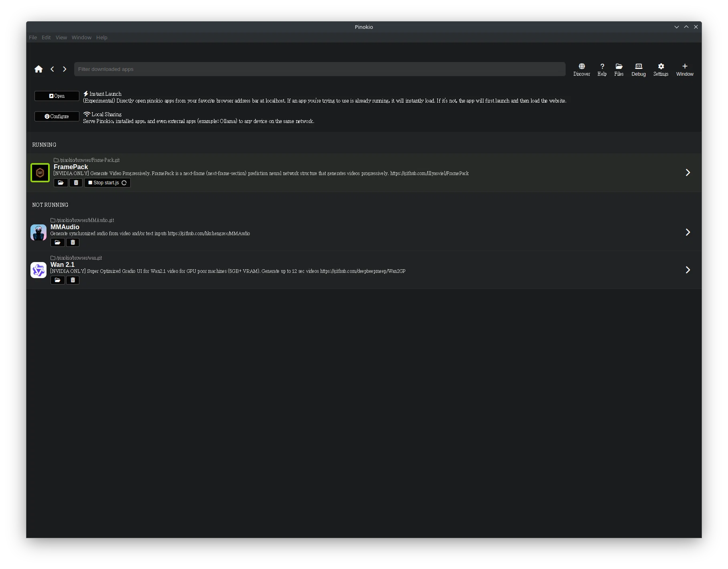Expand FramePack with right chevron
Viewport: 728px width, 569px height.
click(x=688, y=172)
